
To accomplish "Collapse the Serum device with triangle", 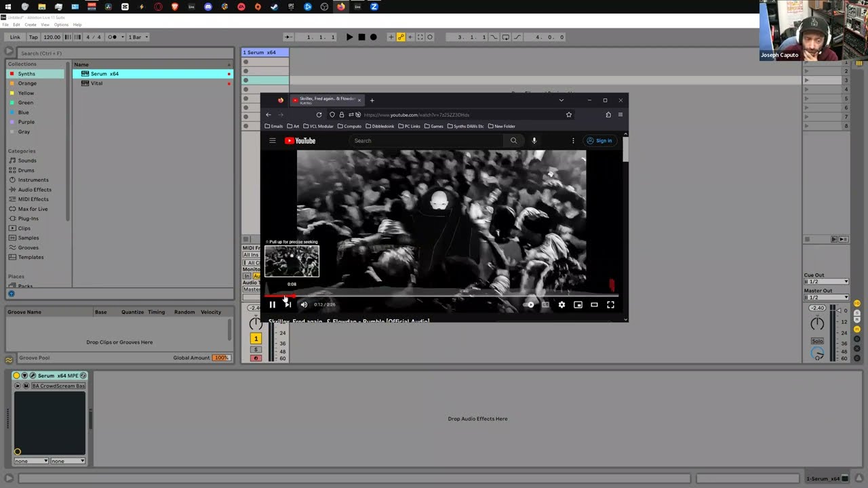I will click(24, 375).
